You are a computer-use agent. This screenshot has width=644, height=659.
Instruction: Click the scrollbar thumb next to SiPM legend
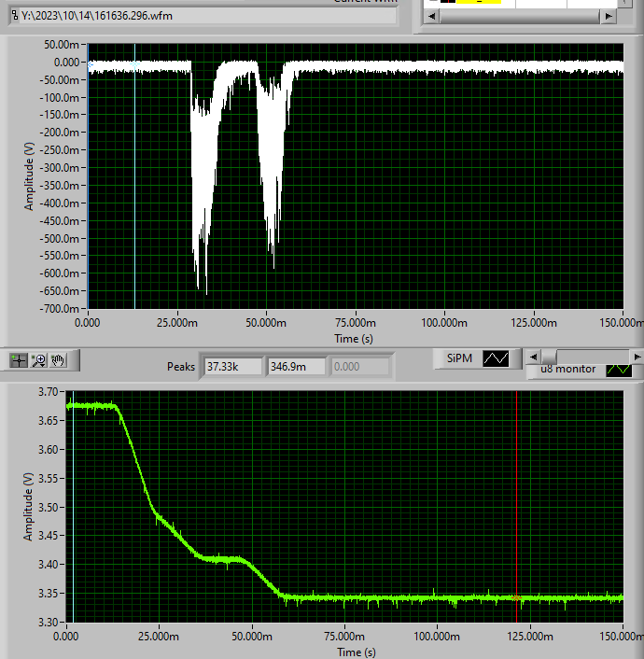(x=549, y=358)
